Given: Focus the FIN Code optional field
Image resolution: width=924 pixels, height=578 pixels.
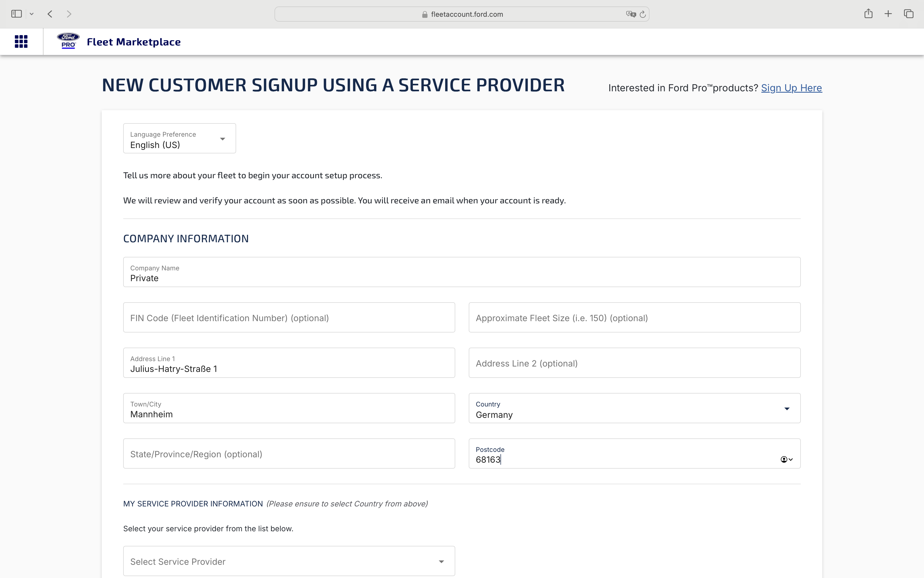Looking at the screenshot, I should [289, 318].
